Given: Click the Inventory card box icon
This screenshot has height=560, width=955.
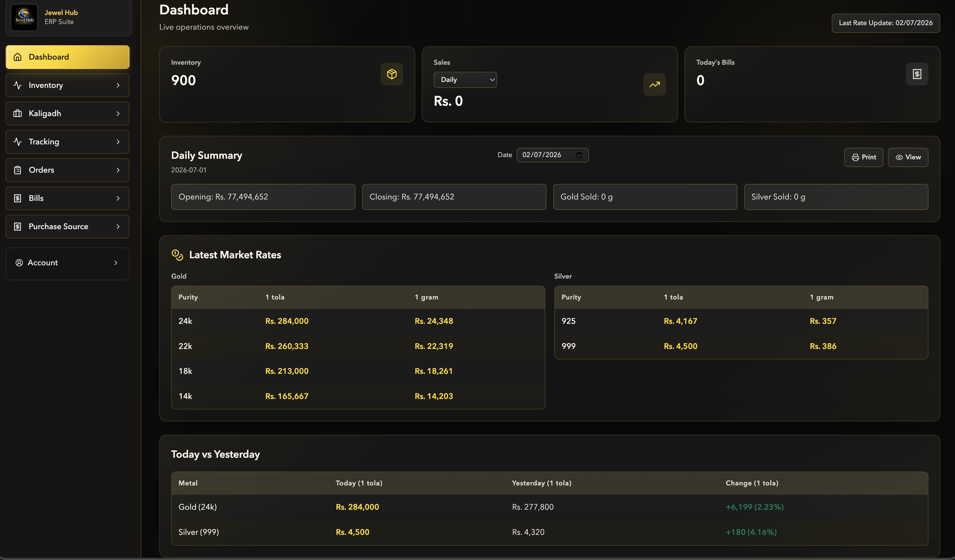Looking at the screenshot, I should pyautogui.click(x=392, y=74).
